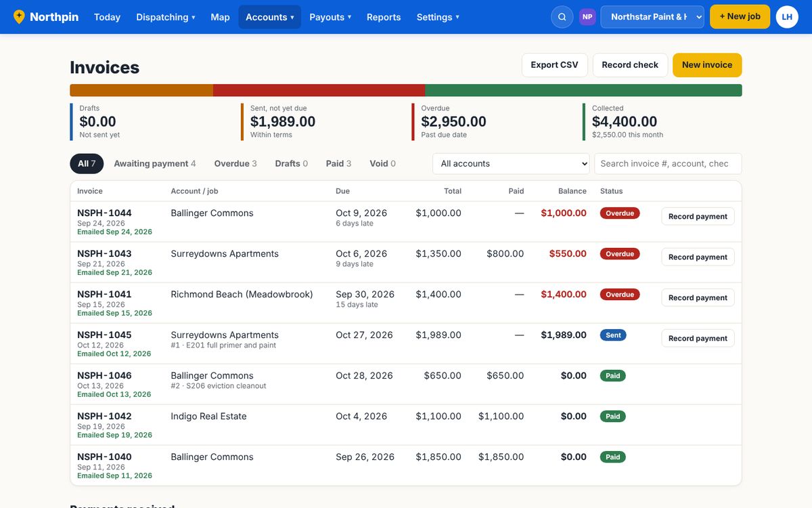Click the Indigo Real Estate account
This screenshot has width=812, height=508.
[x=208, y=416]
